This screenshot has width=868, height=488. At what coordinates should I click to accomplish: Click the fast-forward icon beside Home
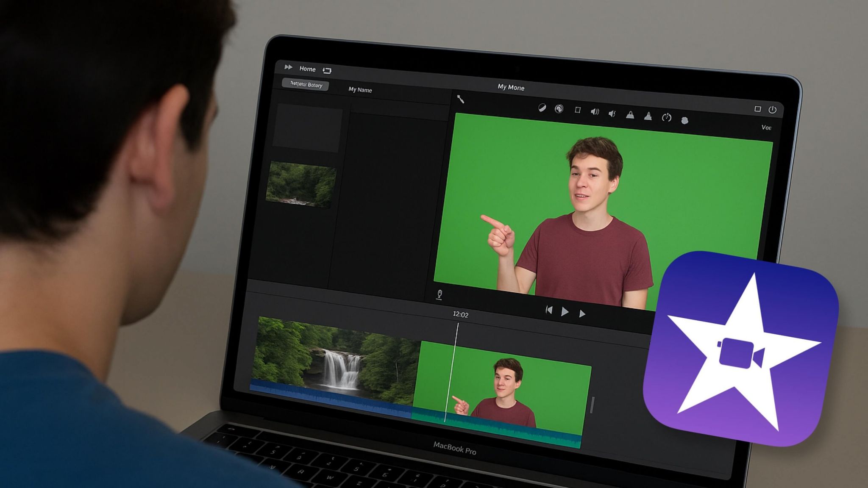[x=288, y=68]
